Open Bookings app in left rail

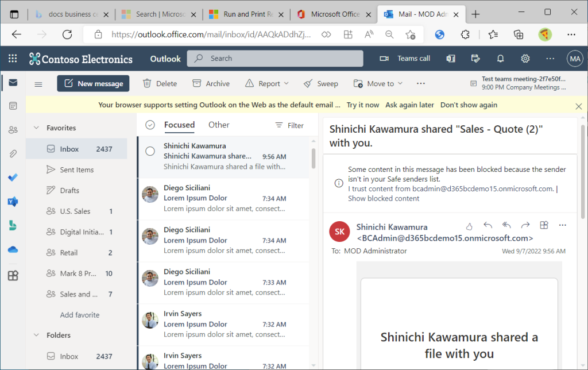pos(13,225)
